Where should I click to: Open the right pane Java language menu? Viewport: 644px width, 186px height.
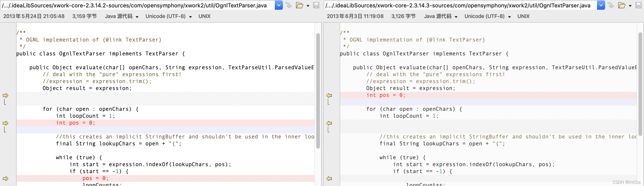441,16
